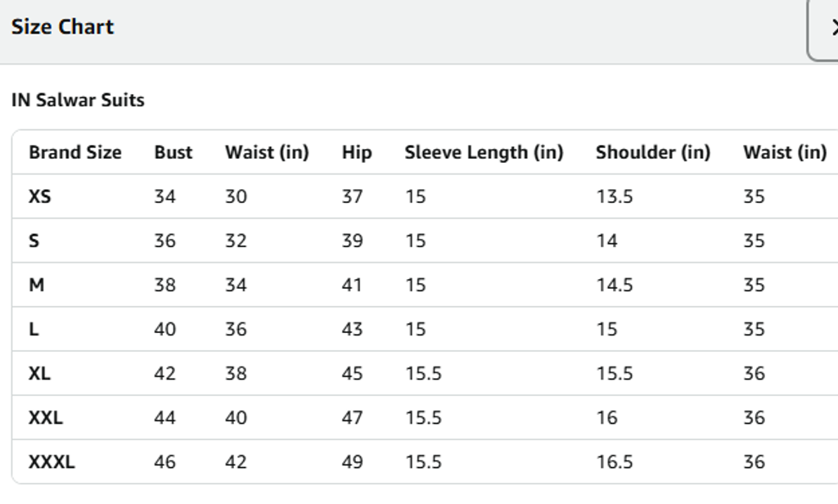The height and width of the screenshot is (504, 838).
Task: Click the hip value 49
Action: click(352, 462)
